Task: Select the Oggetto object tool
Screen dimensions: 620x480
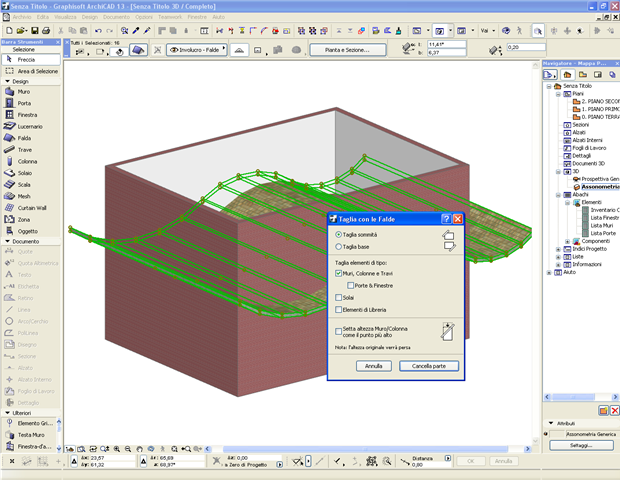Action: pyautogui.click(x=28, y=231)
